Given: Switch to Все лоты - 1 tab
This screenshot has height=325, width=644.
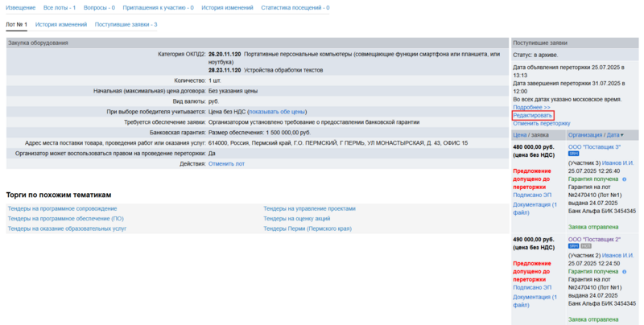Looking at the screenshot, I should point(60,7).
